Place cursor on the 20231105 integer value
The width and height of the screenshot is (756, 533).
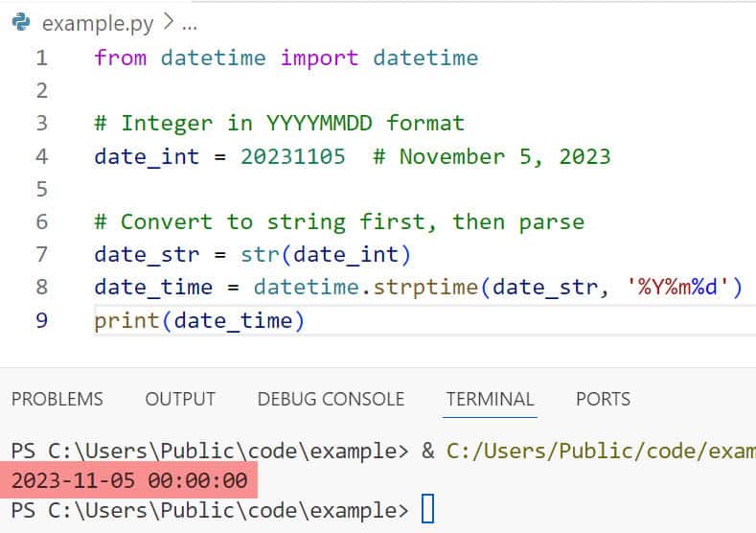(293, 156)
